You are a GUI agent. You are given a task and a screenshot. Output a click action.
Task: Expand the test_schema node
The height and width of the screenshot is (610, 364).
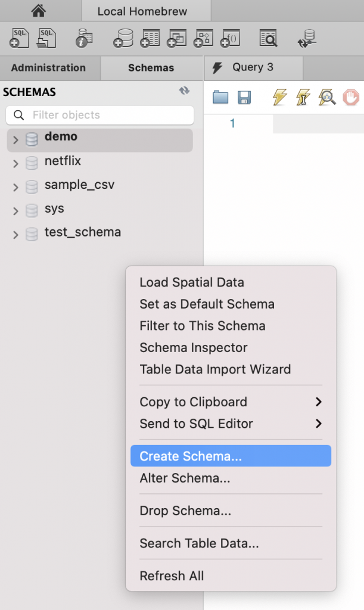point(16,235)
